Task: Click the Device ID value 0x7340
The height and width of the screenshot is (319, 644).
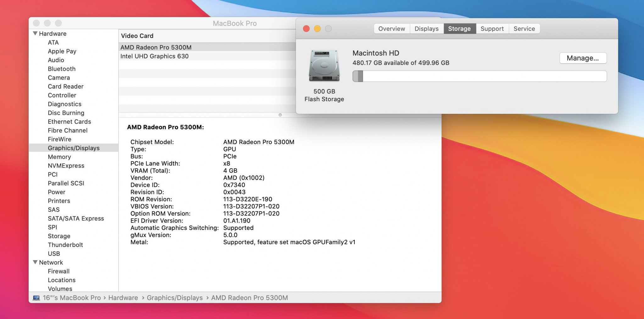Action: click(x=234, y=185)
